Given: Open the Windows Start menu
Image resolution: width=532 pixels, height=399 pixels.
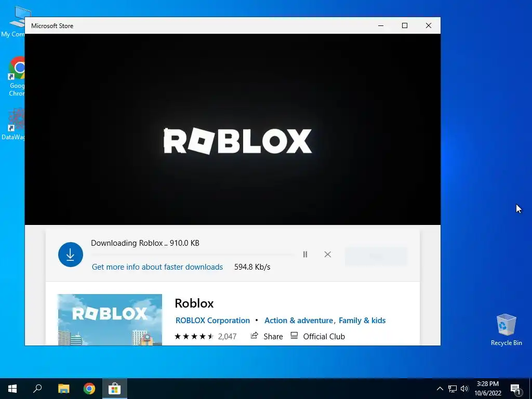Looking at the screenshot, I should 12,389.
